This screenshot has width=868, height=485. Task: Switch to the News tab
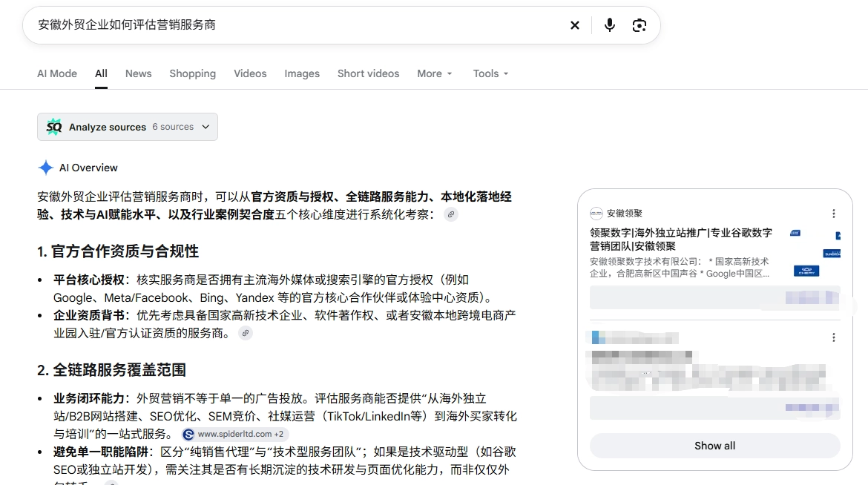[x=139, y=73]
